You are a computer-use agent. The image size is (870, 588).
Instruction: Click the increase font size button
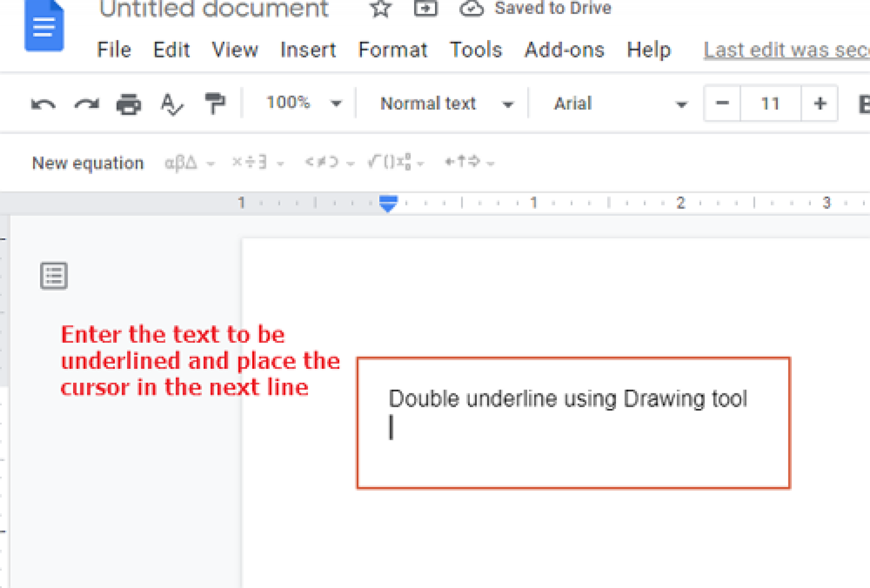(x=820, y=104)
